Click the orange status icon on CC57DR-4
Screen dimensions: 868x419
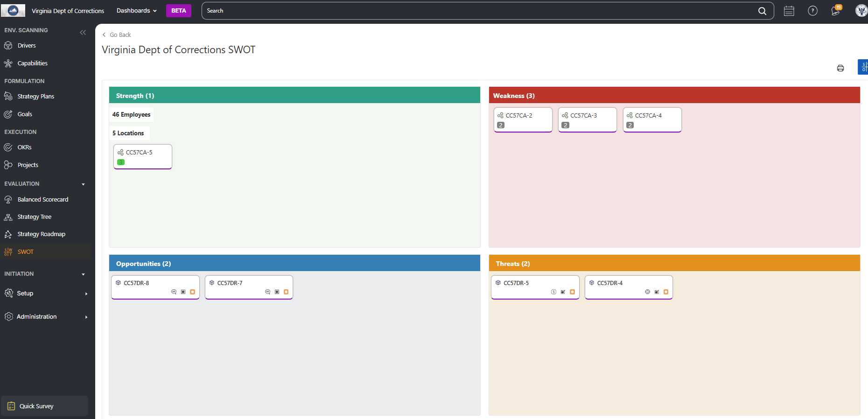(x=666, y=292)
